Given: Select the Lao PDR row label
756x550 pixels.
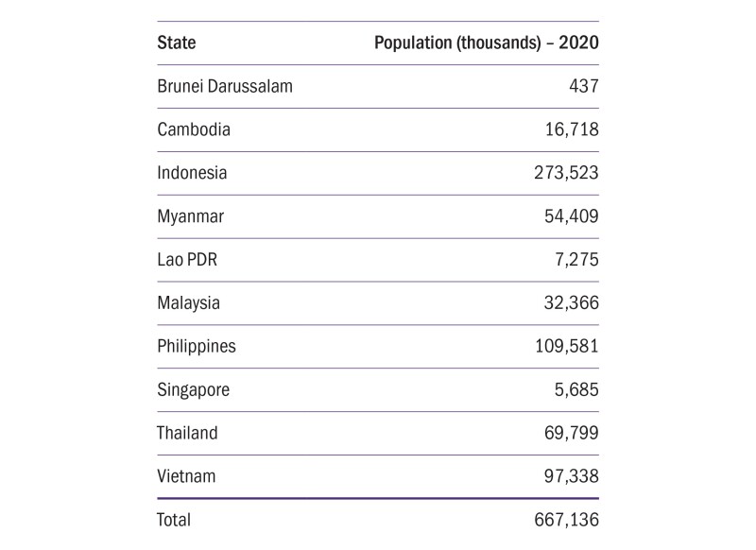Looking at the screenshot, I should (x=187, y=260).
